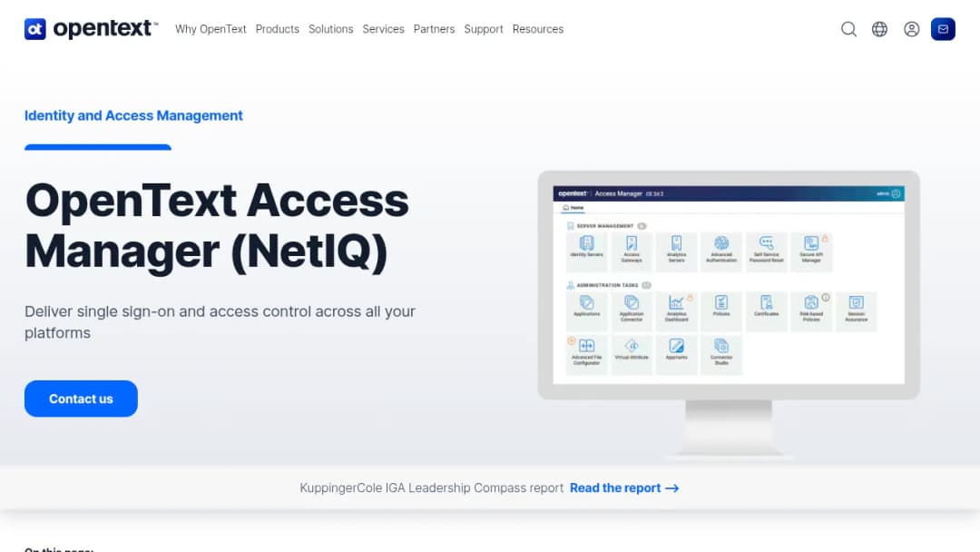The width and height of the screenshot is (980, 552).
Task: Click the OpenText logo
Action: pyautogui.click(x=92, y=29)
